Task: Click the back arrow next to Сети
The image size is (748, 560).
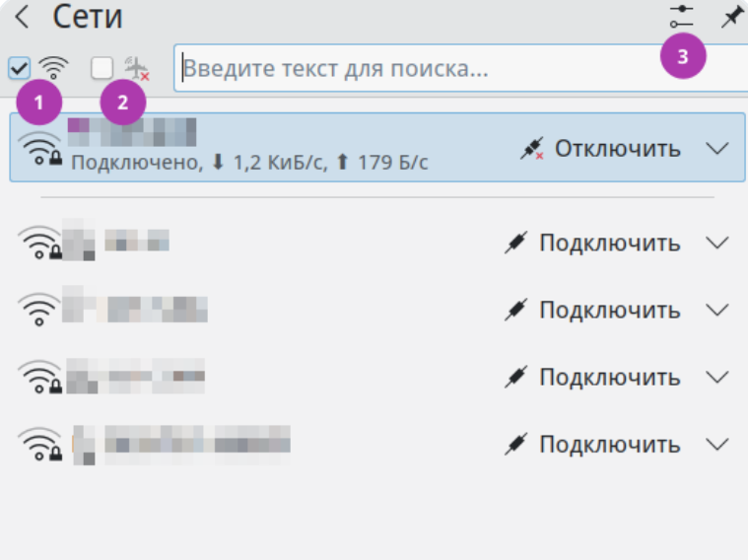Action: coord(22,17)
